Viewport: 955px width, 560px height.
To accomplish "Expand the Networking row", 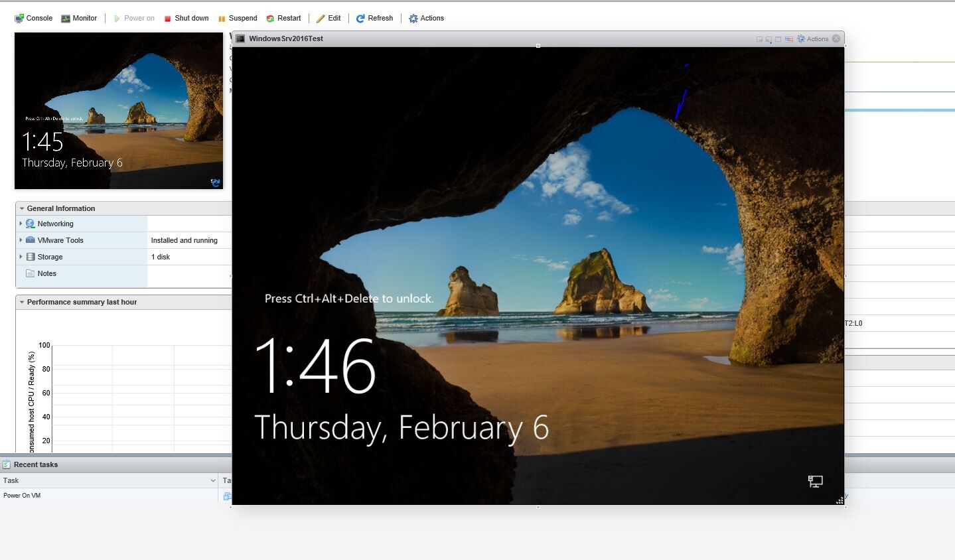I will pos(21,224).
